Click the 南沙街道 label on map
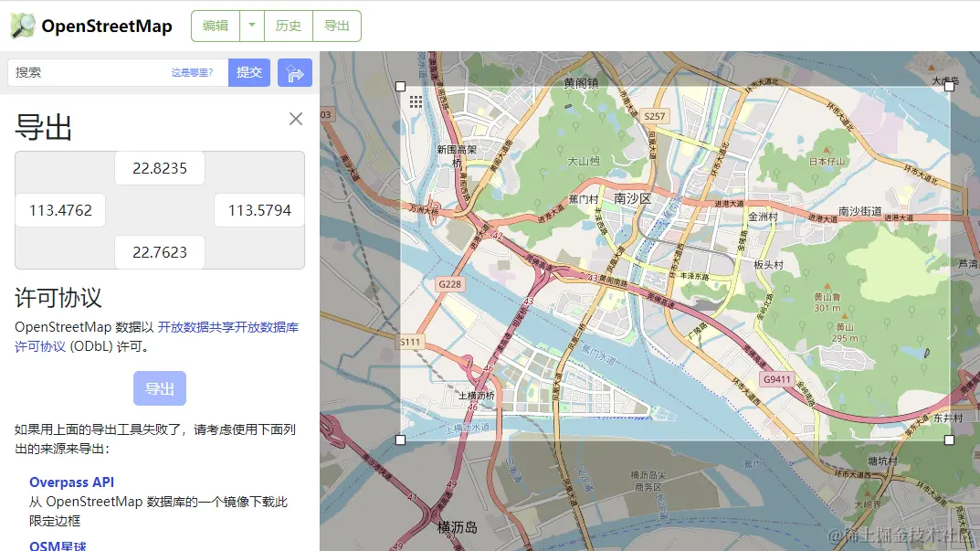Screen dimensions: 980x551 [860, 211]
